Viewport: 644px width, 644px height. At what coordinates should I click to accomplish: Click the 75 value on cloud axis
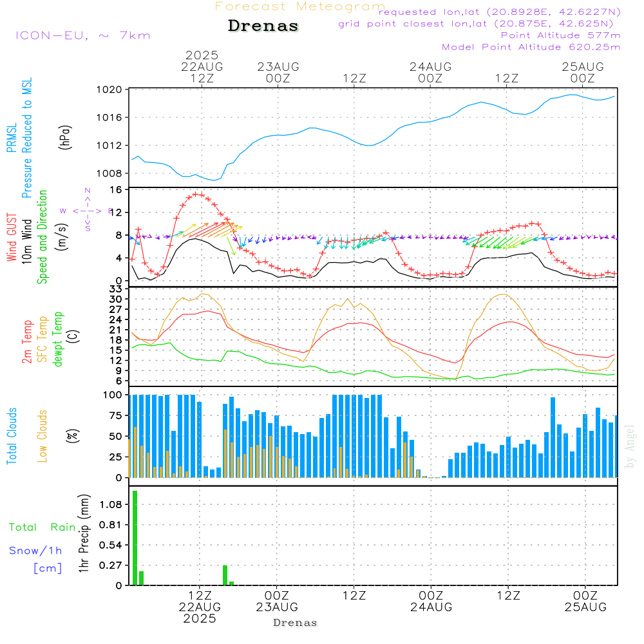pos(115,415)
